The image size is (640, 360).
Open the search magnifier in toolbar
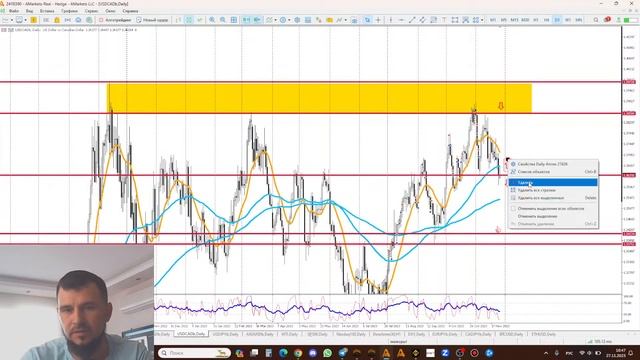(x=596, y=20)
